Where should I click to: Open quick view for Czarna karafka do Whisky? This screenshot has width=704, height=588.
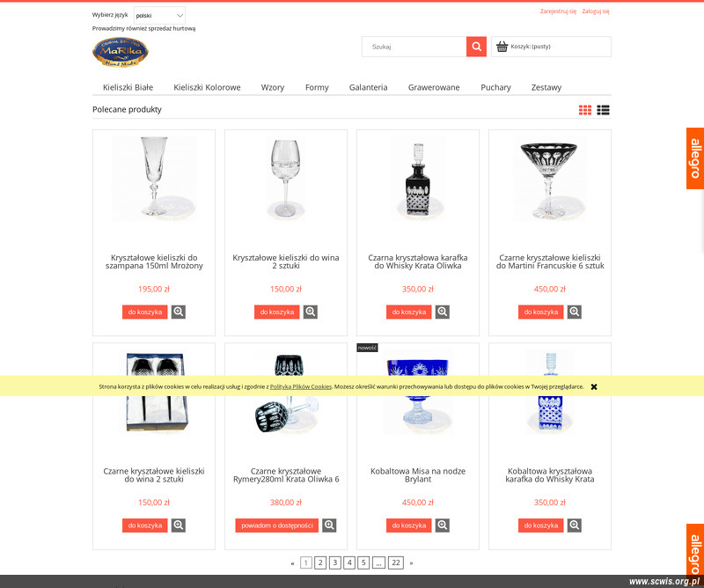click(x=443, y=312)
